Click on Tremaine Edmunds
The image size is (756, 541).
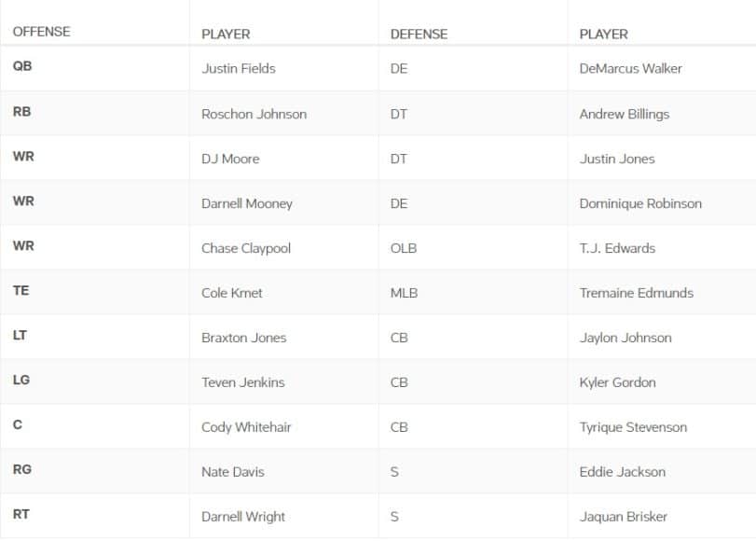click(x=637, y=293)
